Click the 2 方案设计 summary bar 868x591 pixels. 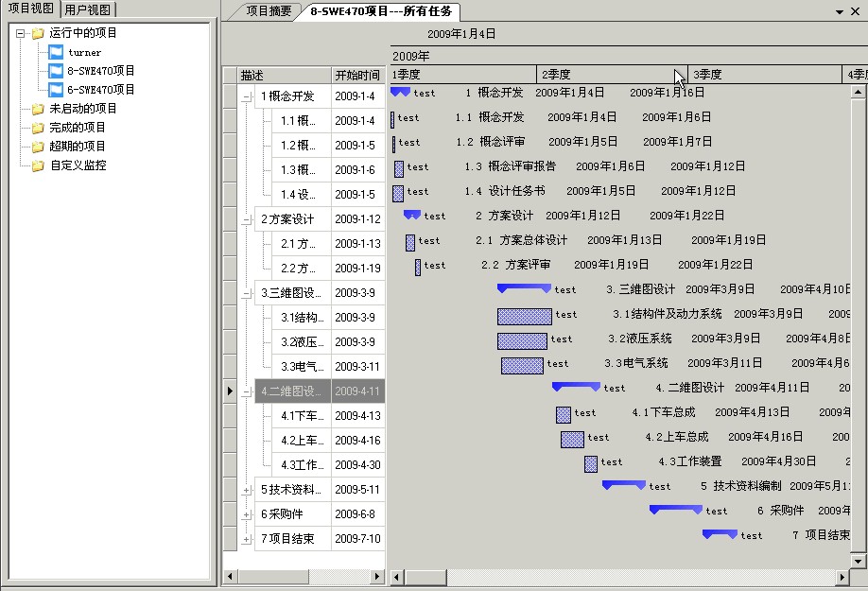412,214
